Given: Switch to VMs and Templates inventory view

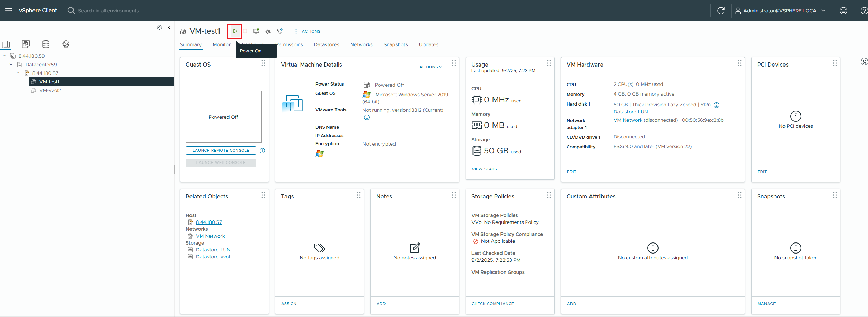Looking at the screenshot, I should pos(26,44).
